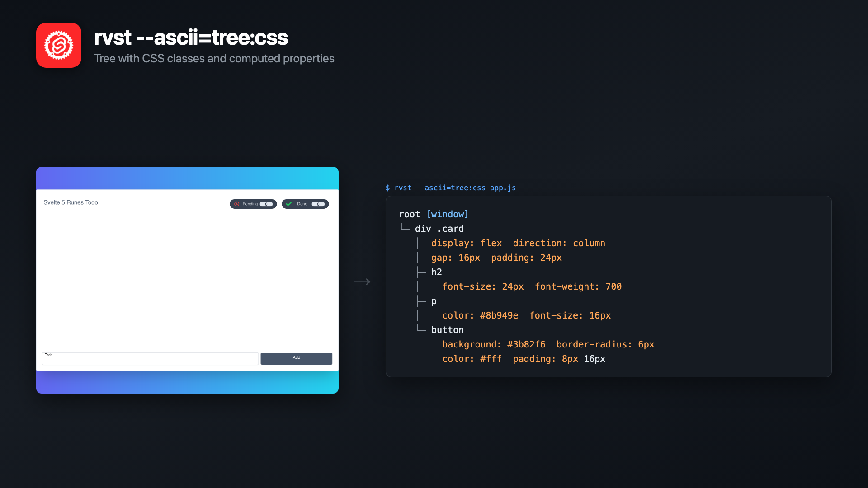Image resolution: width=868 pixels, height=488 pixels.
Task: Click the red Svelte gear logo icon
Action: tap(59, 45)
